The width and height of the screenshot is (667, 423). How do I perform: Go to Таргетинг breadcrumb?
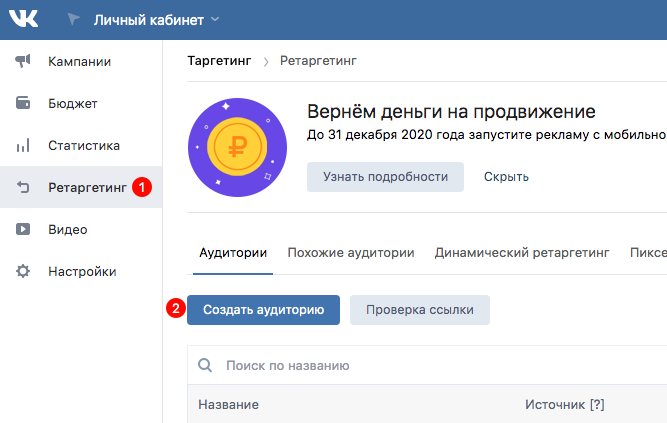pos(219,61)
